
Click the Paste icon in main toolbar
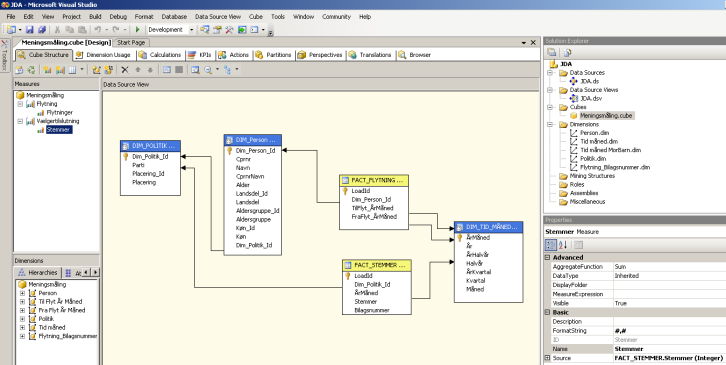[x=82, y=30]
